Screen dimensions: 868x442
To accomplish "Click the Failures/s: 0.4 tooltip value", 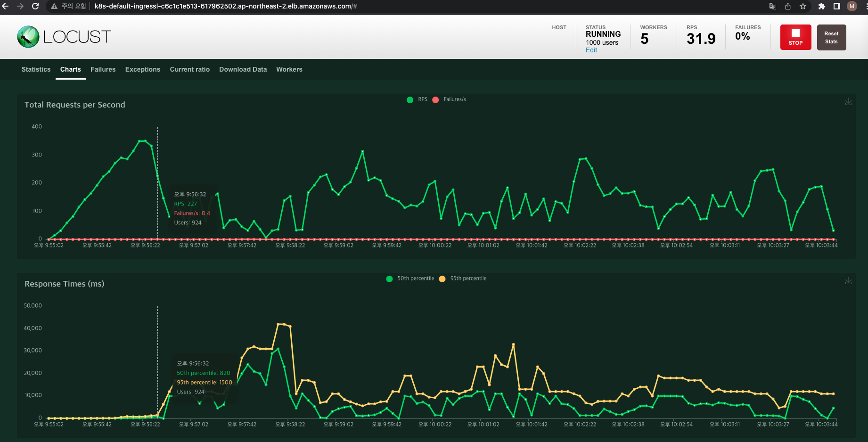I will [192, 213].
